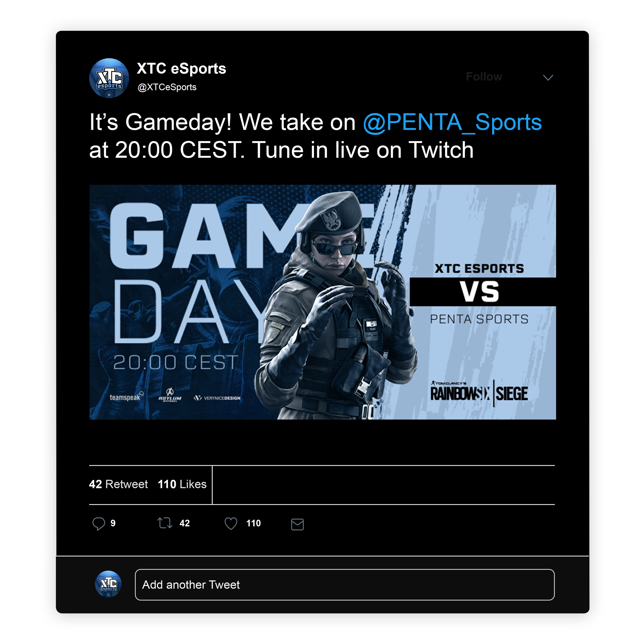This screenshot has height=644, width=644.
Task: Click the Follow button
Action: (x=484, y=77)
